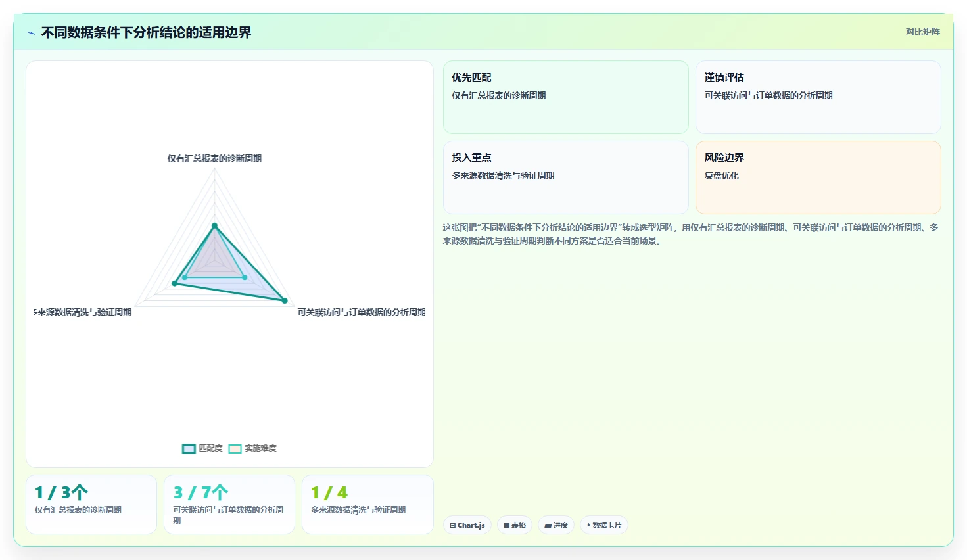Click 复盘优化 text in 风险边界 card
The width and height of the screenshot is (967, 560).
click(x=722, y=175)
